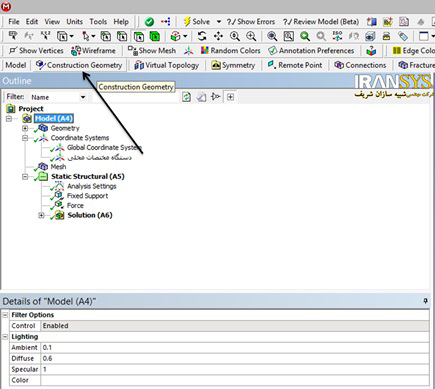
Task: Open the Edit menu
Action: point(32,22)
